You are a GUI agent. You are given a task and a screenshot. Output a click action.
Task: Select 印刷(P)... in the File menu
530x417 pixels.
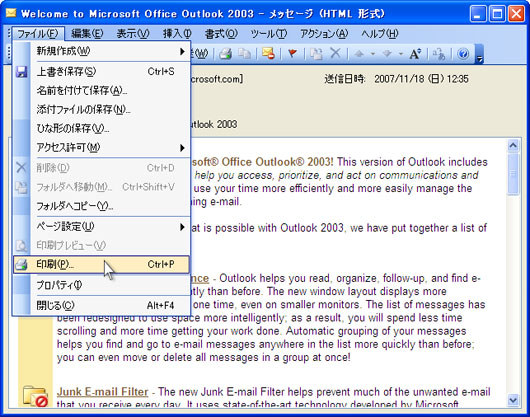point(101,264)
